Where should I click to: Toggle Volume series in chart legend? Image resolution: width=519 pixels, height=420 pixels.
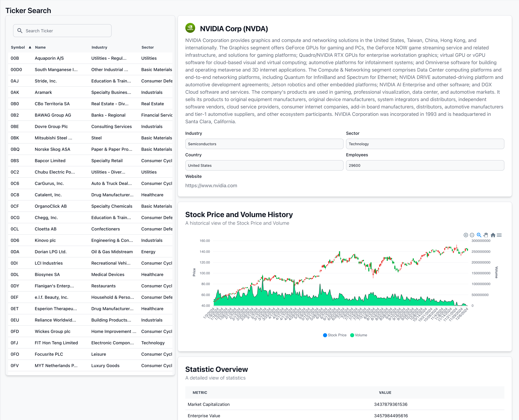[358, 335]
